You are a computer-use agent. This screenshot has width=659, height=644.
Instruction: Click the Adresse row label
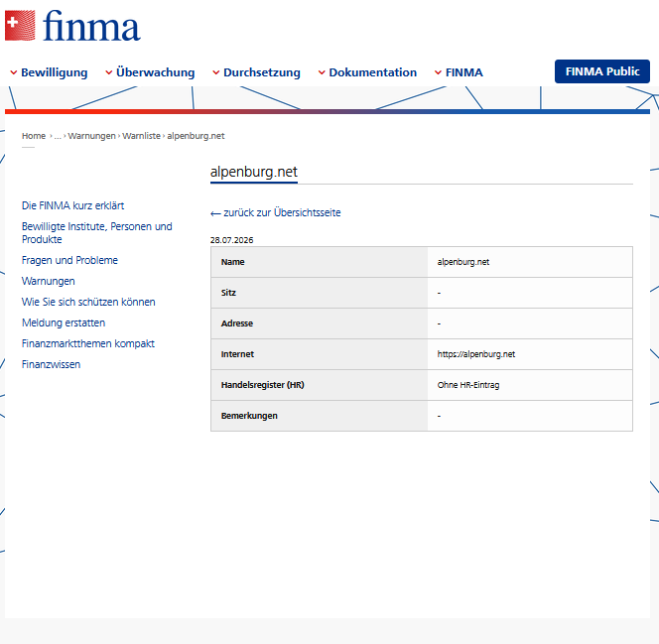[237, 323]
